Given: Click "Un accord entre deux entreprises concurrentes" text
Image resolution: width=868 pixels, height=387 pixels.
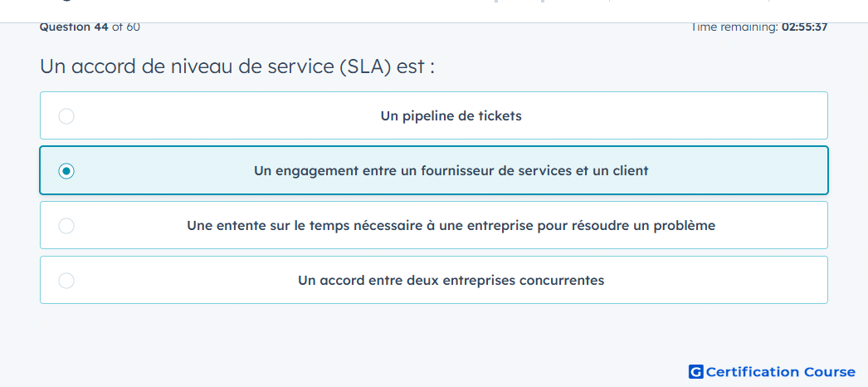Looking at the screenshot, I should pyautogui.click(x=451, y=281).
